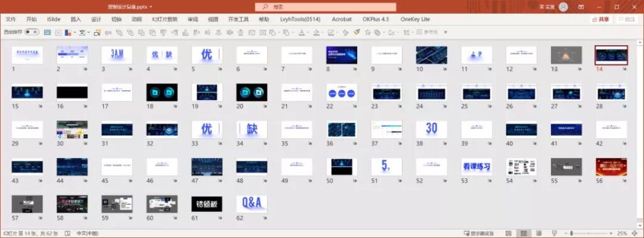This screenshot has height=238, width=644.
Task: Select the Format Painter brush icon
Action: point(357,32)
